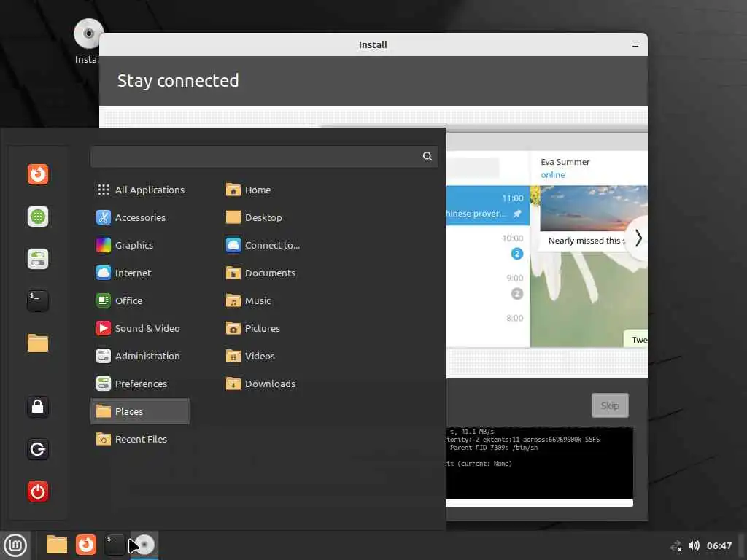Advance slideshow with the right arrow in Install window
Image resolution: width=747 pixels, height=560 pixels.
(x=638, y=238)
